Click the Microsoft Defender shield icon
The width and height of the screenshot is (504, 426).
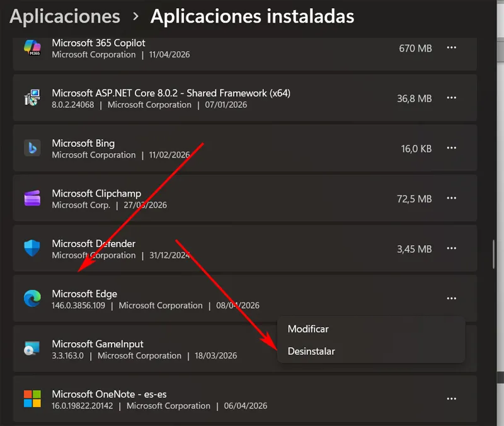pos(32,248)
